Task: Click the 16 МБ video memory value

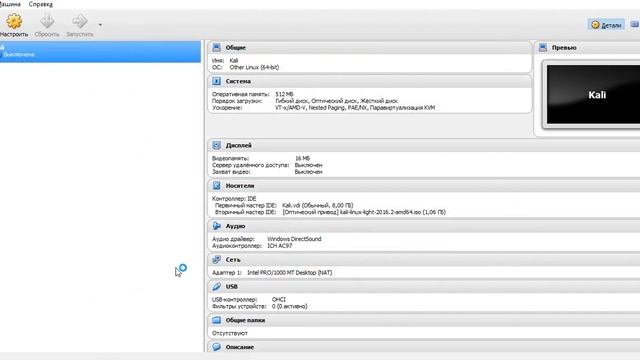Action: (302, 158)
